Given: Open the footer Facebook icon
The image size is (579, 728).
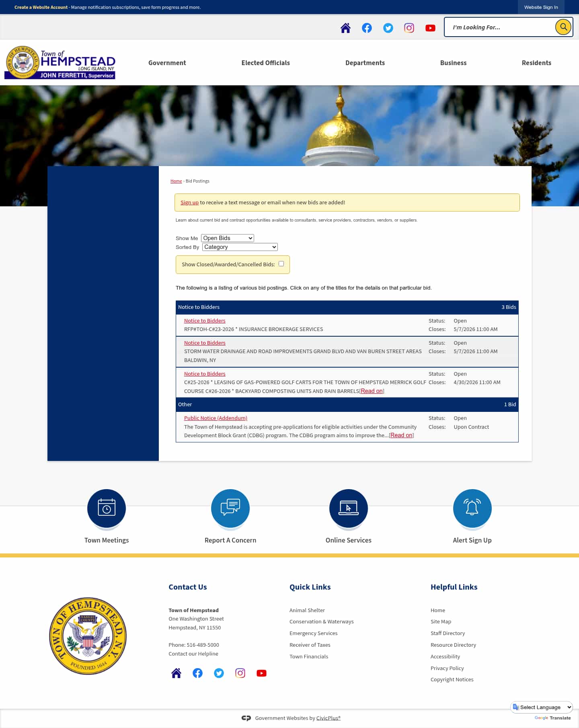Looking at the screenshot, I should click(x=197, y=673).
